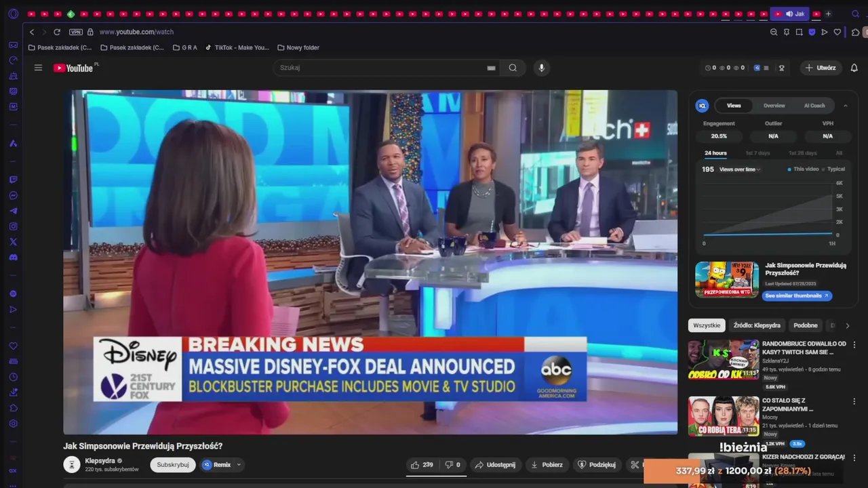Expand the dropdown arrow next to Remix
This screenshot has width=868, height=488.
pos(239,465)
